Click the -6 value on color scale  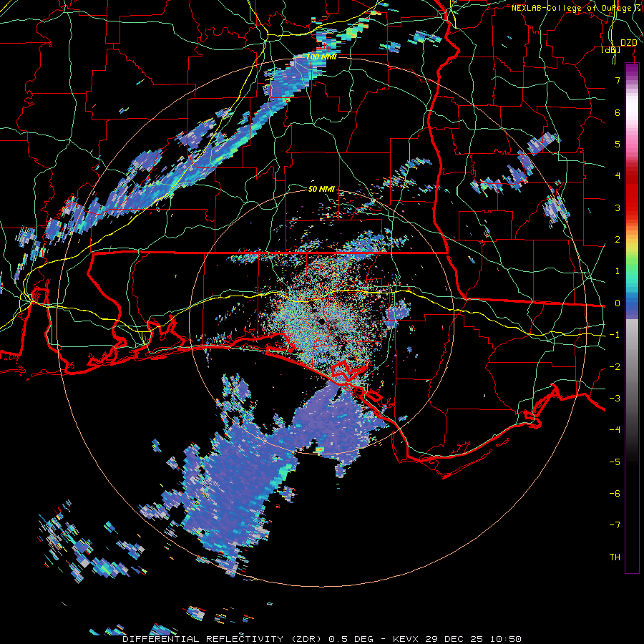pos(615,493)
